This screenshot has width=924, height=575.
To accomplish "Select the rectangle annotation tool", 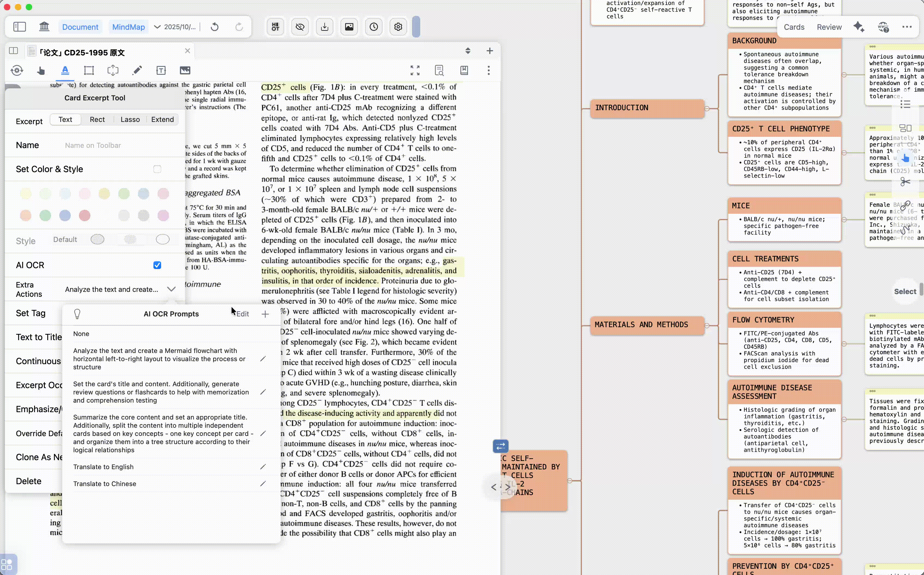I will click(x=89, y=70).
